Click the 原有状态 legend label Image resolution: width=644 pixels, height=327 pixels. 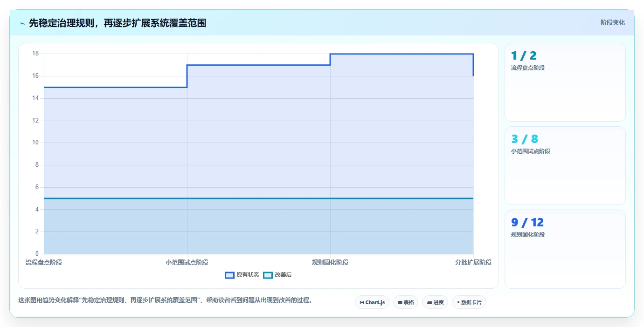coord(248,275)
